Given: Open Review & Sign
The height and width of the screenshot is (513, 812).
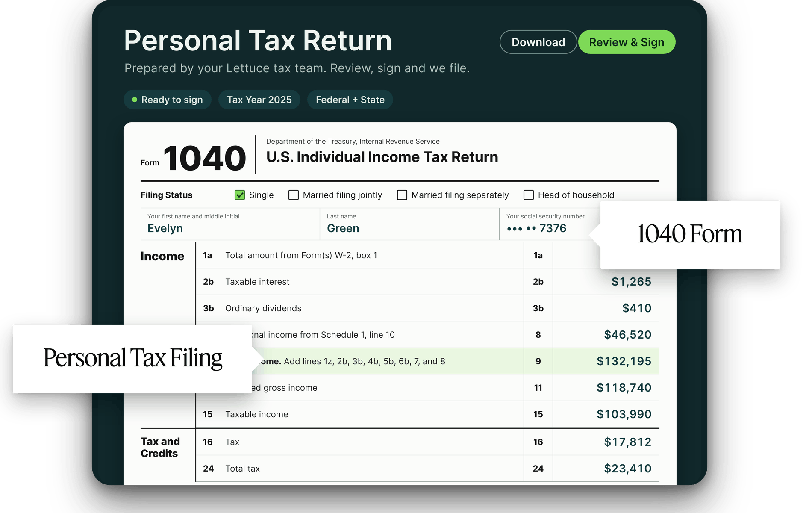Looking at the screenshot, I should pos(627,42).
